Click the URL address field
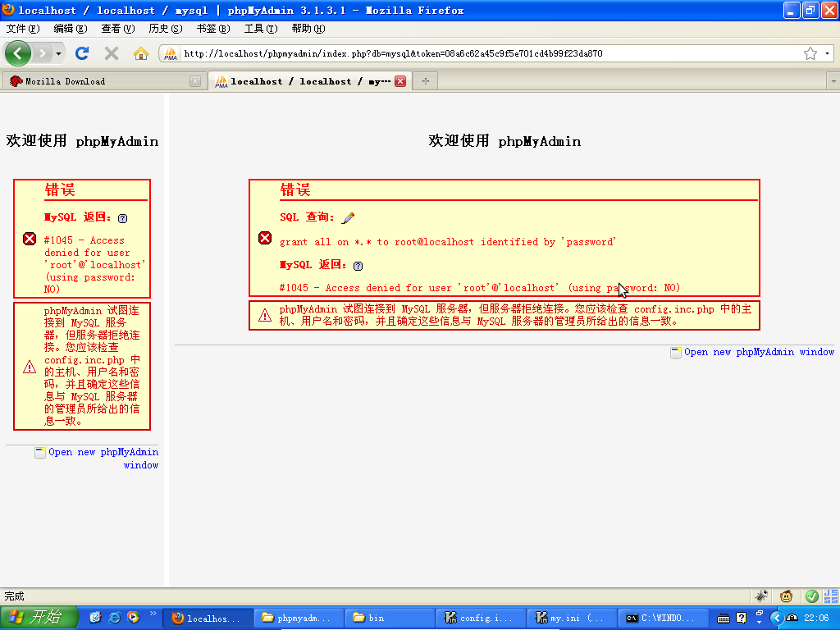This screenshot has width=840, height=630. [491, 53]
